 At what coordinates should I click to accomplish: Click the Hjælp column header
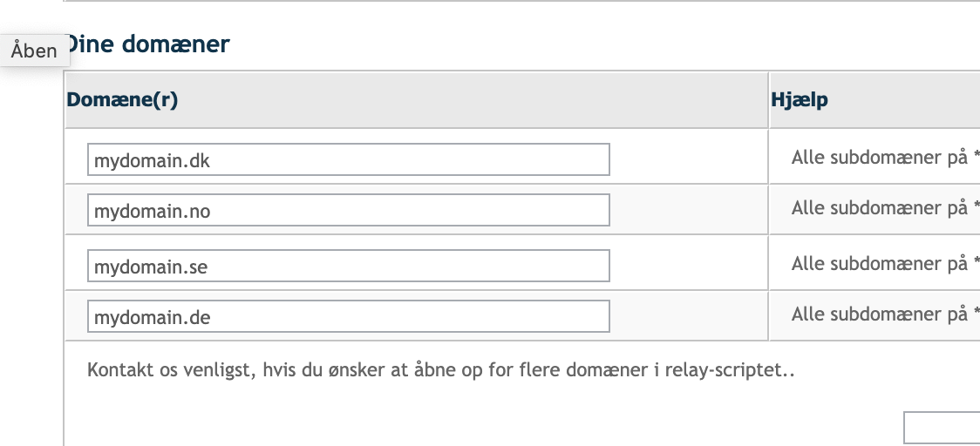click(x=800, y=100)
